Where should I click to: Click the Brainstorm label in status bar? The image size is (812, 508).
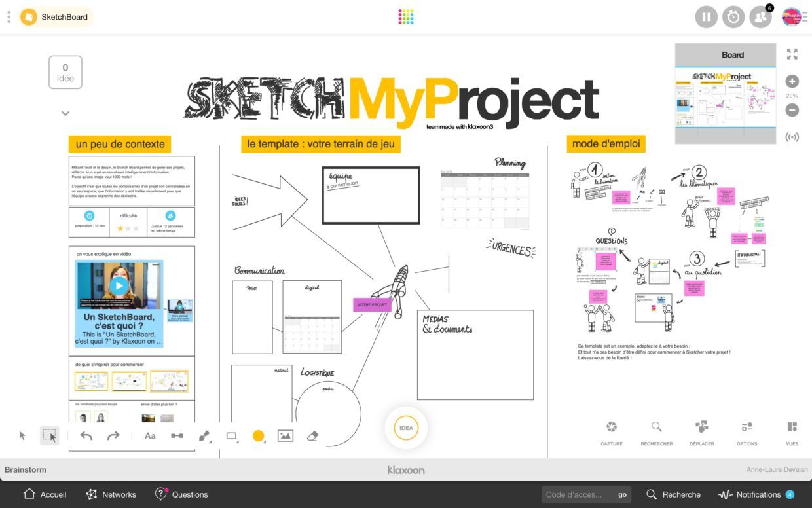(26, 469)
